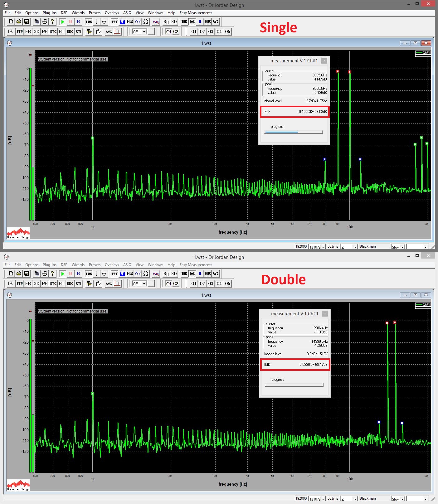Open the Slow dropdown in lower status bar
This screenshot has height=504, width=438.
coord(398,499)
